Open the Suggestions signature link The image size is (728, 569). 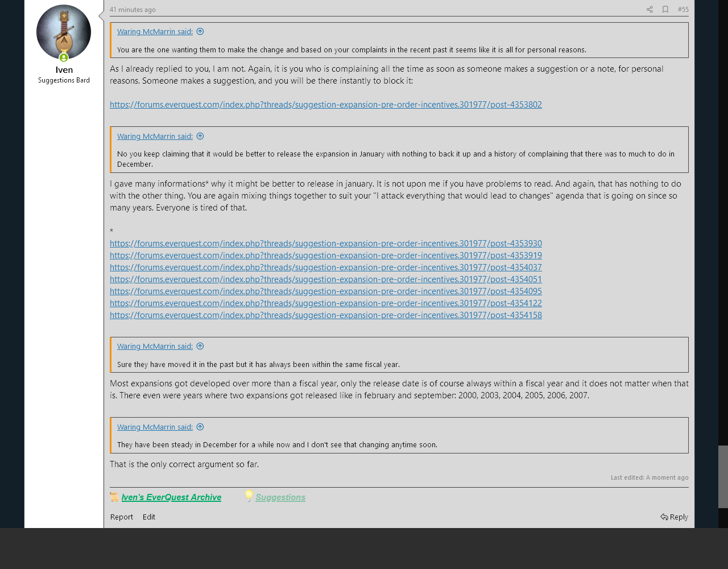coord(280,497)
